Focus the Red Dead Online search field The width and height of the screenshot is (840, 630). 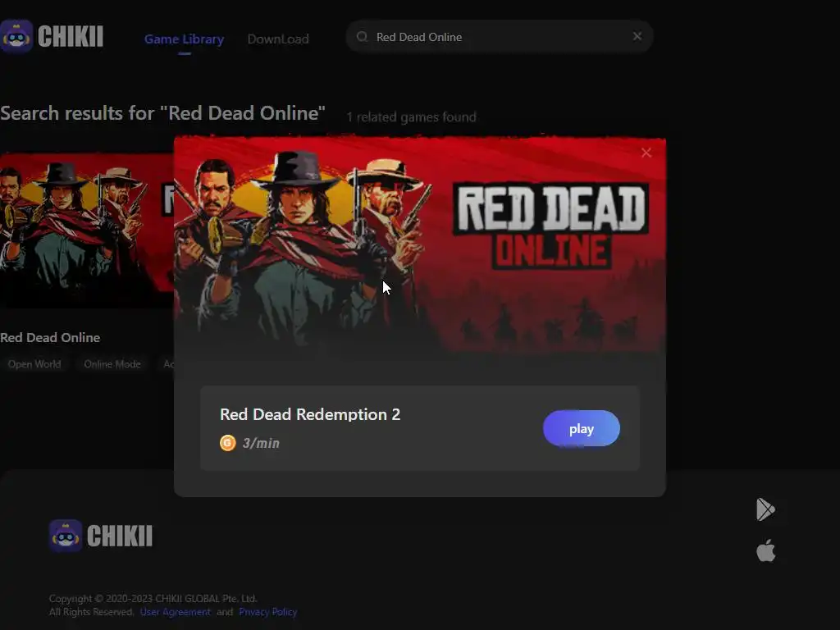click(x=499, y=36)
